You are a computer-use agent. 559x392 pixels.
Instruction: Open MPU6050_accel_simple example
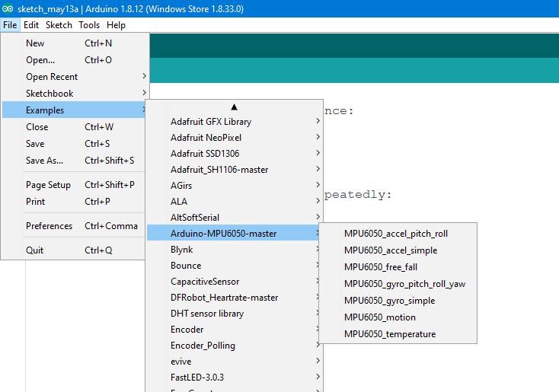pyautogui.click(x=398, y=250)
